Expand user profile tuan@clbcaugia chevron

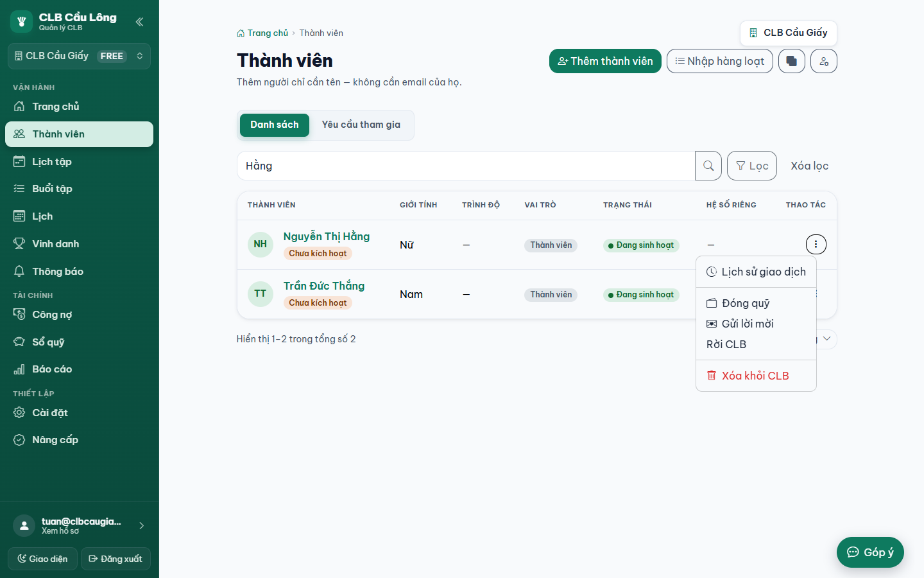pyautogui.click(x=142, y=526)
